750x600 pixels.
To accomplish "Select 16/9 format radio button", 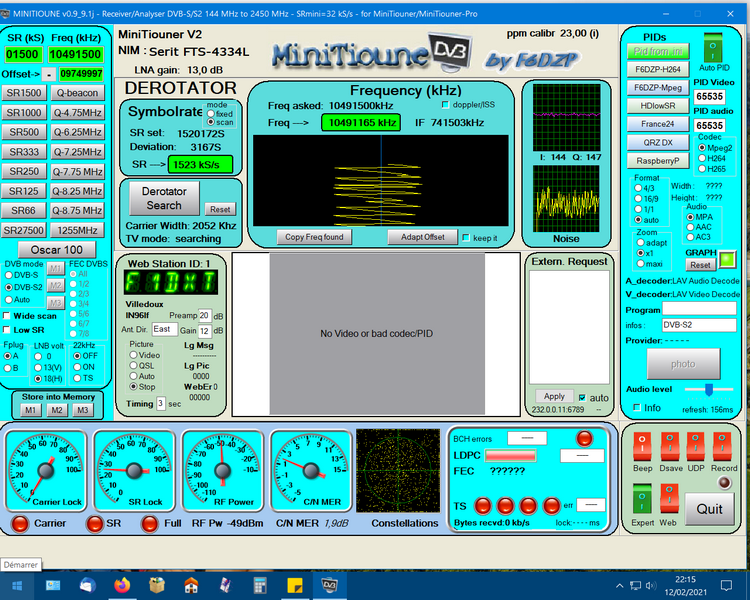I will click(x=638, y=199).
